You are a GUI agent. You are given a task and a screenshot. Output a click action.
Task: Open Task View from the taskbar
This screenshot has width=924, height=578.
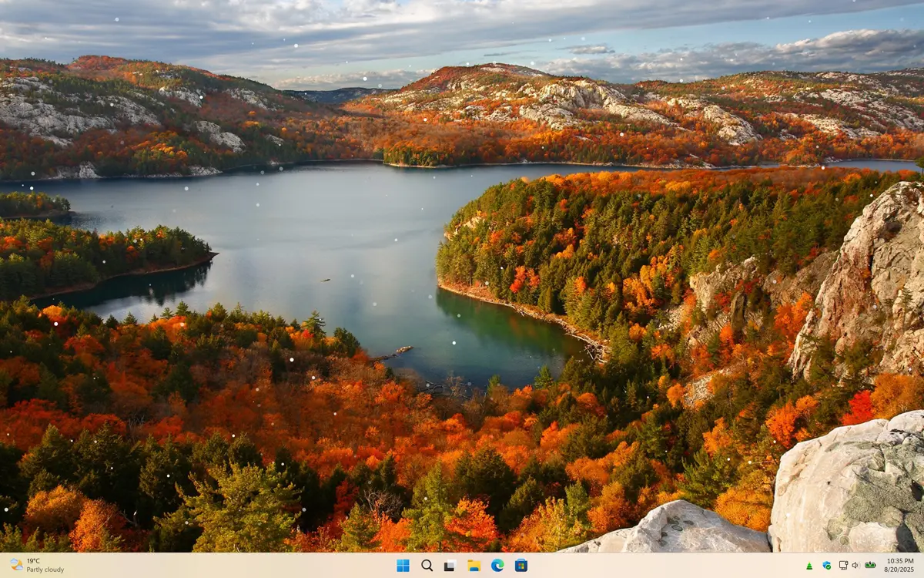[x=450, y=566]
